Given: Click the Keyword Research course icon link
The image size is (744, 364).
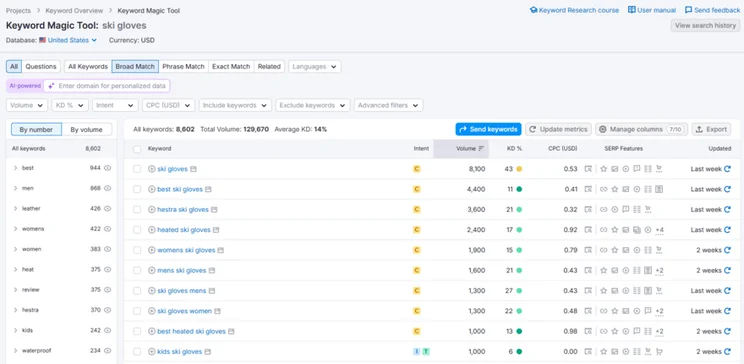Looking at the screenshot, I should click(x=533, y=10).
